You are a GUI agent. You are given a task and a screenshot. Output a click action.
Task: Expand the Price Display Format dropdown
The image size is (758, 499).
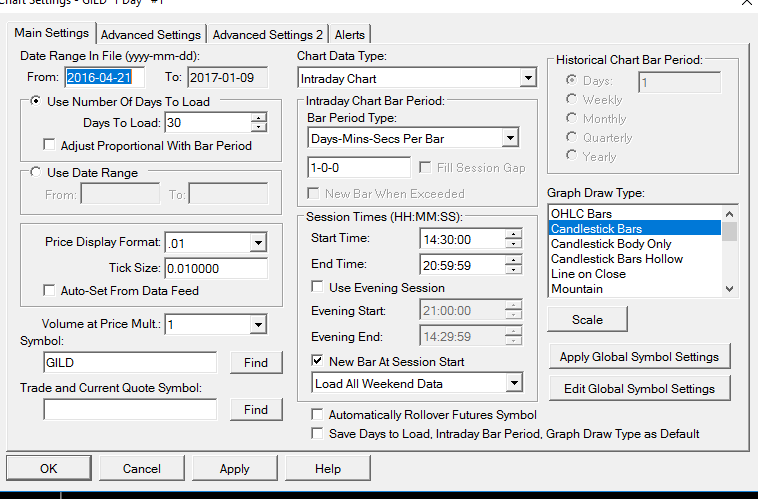click(258, 242)
